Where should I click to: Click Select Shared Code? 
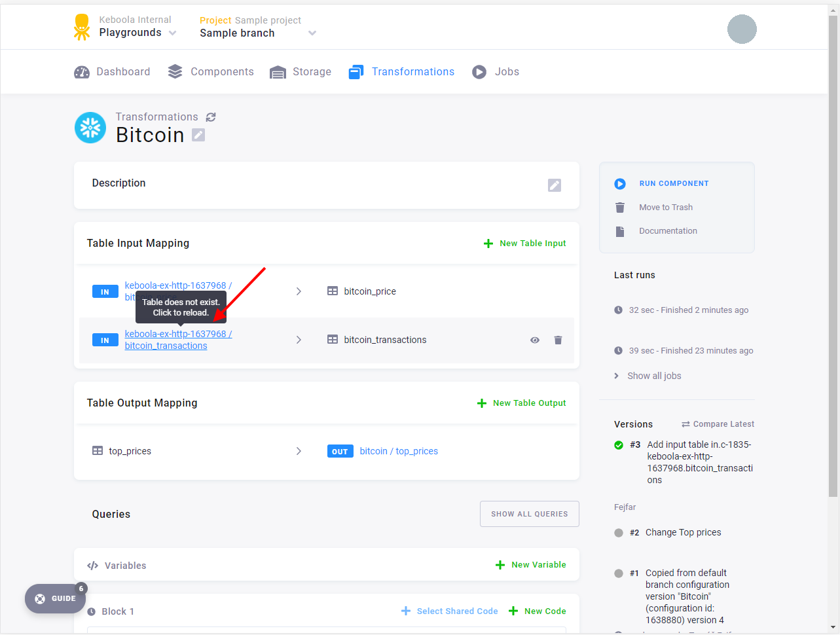(x=450, y=611)
